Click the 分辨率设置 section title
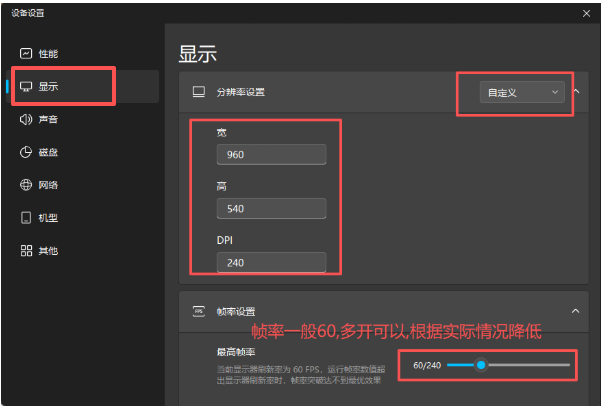This screenshot has height=406, width=607. tap(241, 92)
